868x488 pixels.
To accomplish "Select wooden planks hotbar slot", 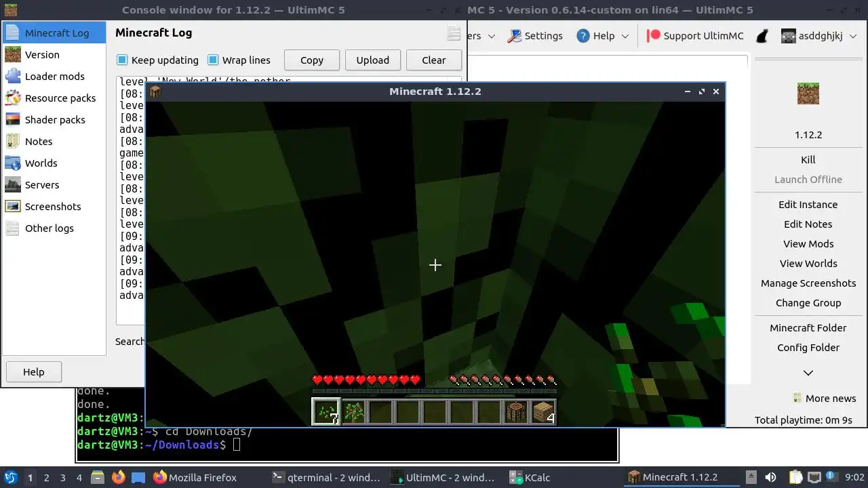I will tap(543, 411).
